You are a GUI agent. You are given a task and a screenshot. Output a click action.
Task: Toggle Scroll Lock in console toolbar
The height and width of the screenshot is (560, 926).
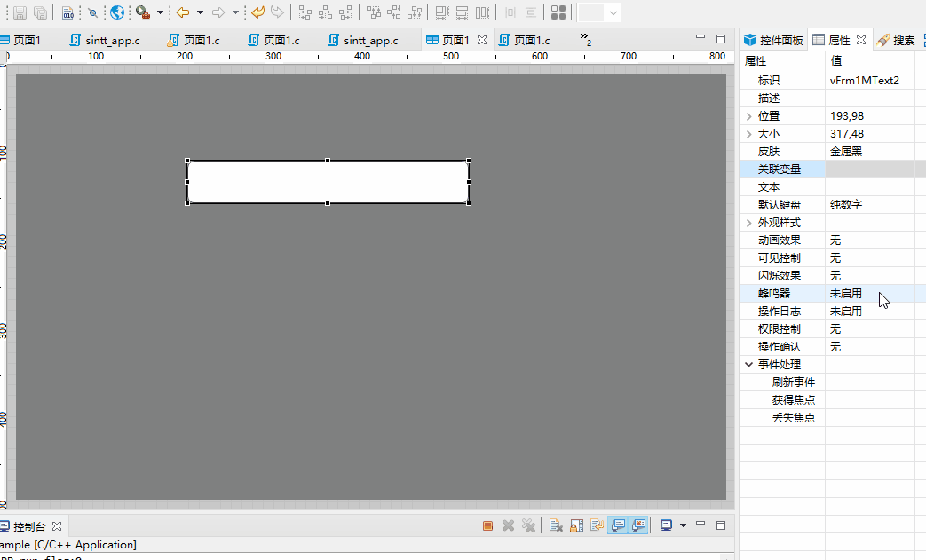tap(576, 525)
